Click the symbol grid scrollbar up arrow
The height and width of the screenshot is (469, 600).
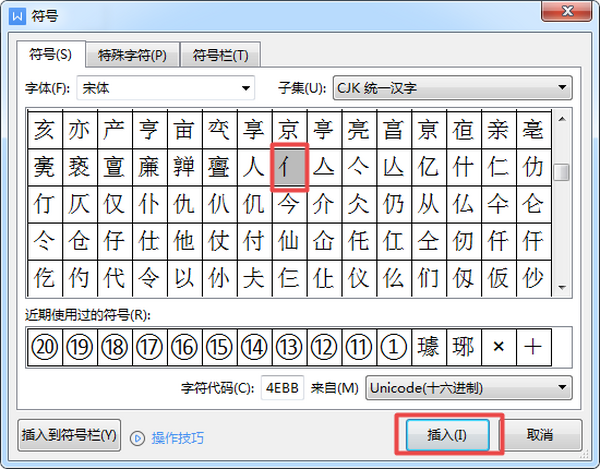point(562,119)
